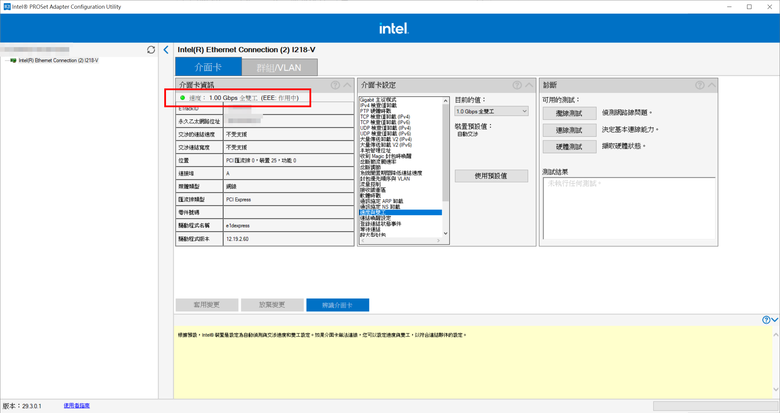Screen dimensions: 780x413
Task: Select TCP 檢查碼卸載 (IPv6) setting
Action: [385, 122]
